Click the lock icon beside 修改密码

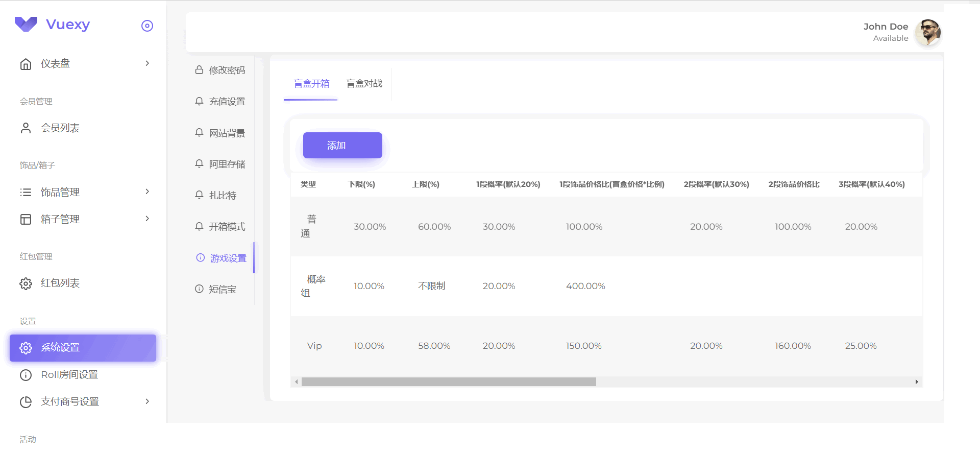pos(199,70)
